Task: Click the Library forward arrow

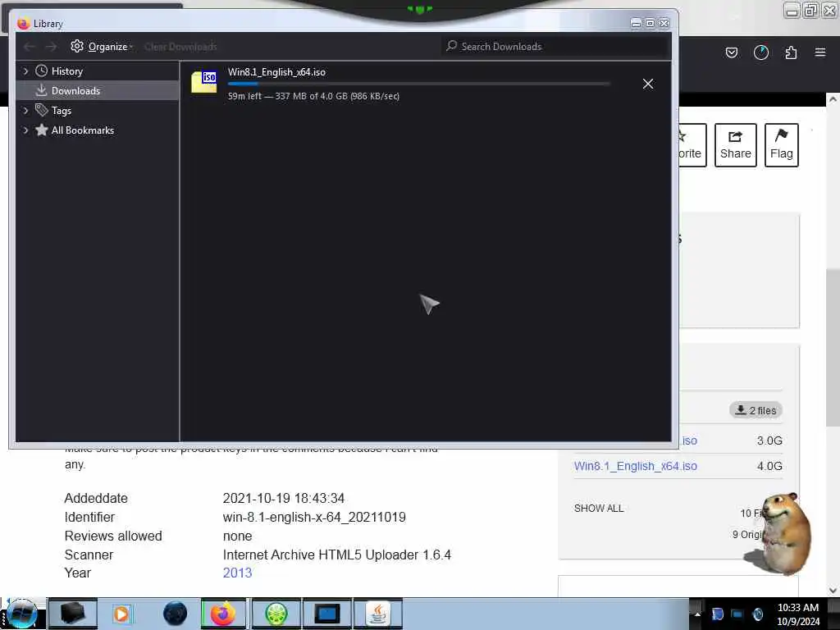Action: point(51,47)
